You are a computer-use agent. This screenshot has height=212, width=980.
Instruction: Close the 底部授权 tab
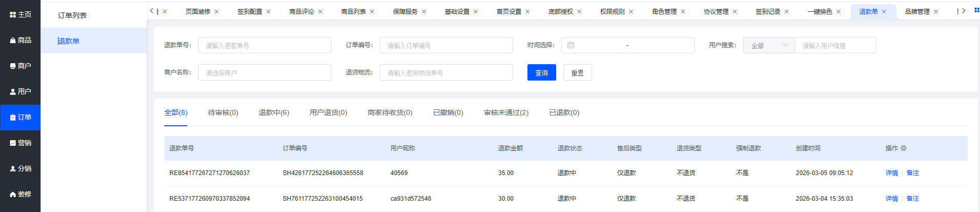point(579,12)
